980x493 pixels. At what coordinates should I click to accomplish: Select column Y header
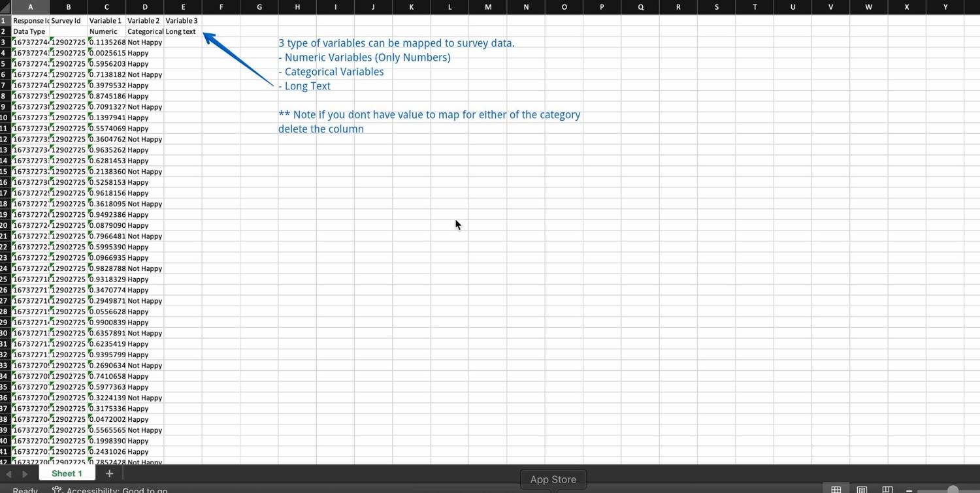pos(945,7)
